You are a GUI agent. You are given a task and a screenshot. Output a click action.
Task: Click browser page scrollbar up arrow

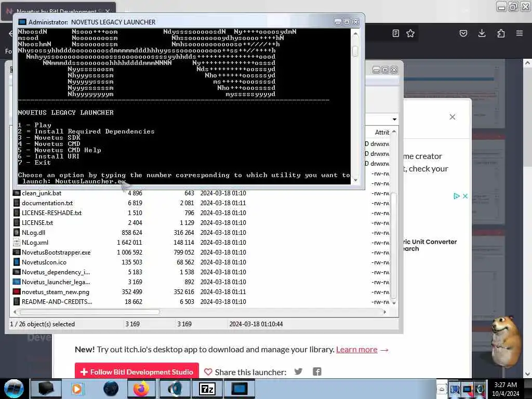(x=527, y=63)
